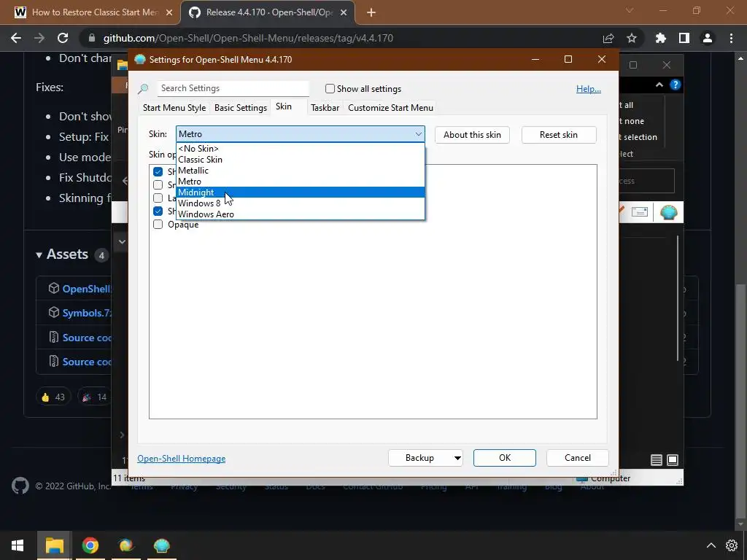Click the Explorer window help icon

pos(675,85)
